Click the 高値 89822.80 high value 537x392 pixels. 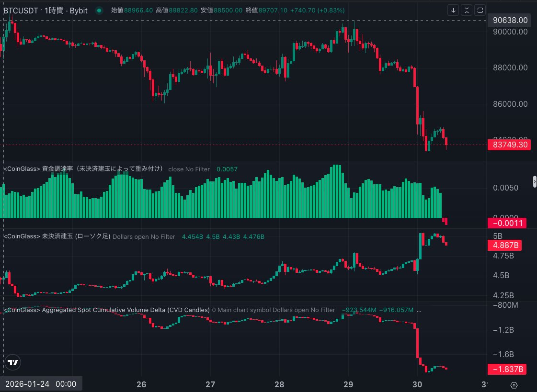[177, 10]
